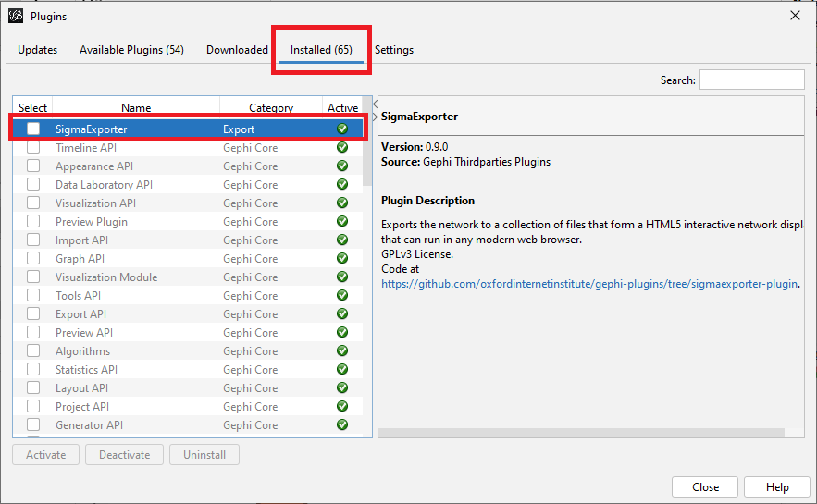Click active status icon for Visualization Module
The width and height of the screenshot is (817, 504).
[x=342, y=277]
